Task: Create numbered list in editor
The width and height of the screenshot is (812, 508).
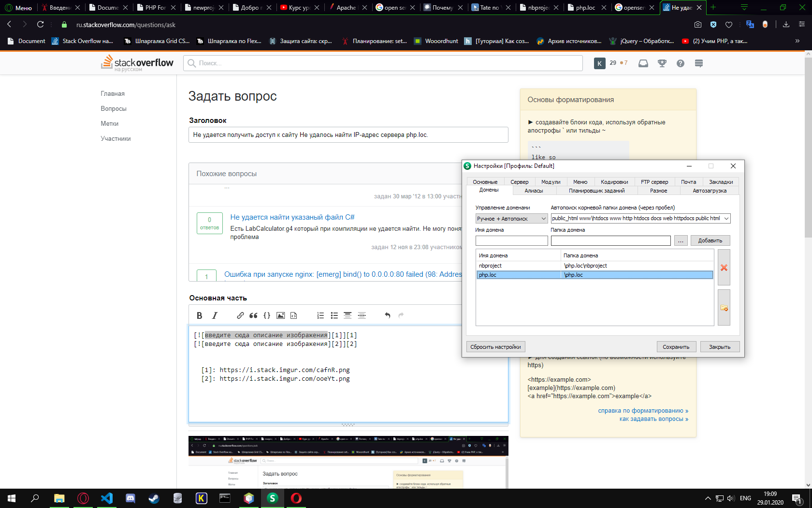Action: (320, 315)
